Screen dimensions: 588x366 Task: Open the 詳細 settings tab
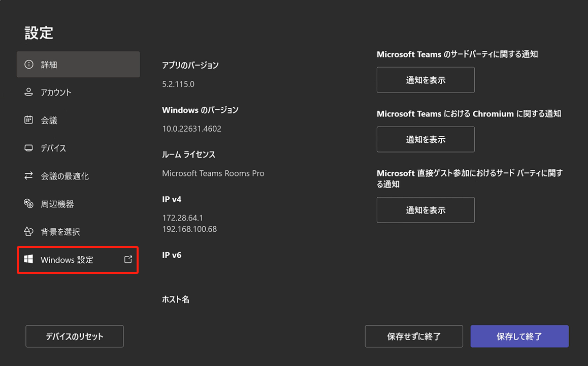tap(78, 64)
